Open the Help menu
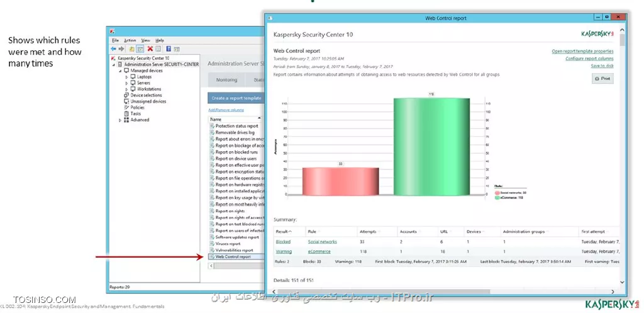644x313 pixels. (x=160, y=40)
